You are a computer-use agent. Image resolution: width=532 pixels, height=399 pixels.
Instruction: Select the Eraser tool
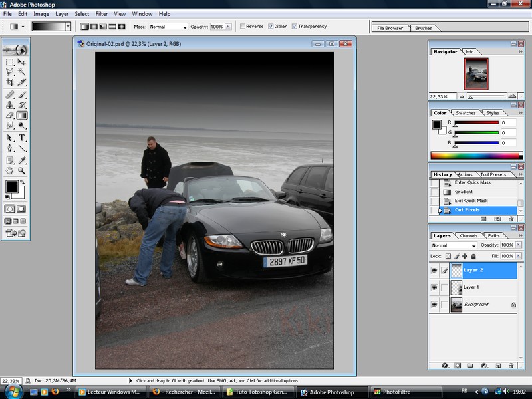(x=10, y=115)
